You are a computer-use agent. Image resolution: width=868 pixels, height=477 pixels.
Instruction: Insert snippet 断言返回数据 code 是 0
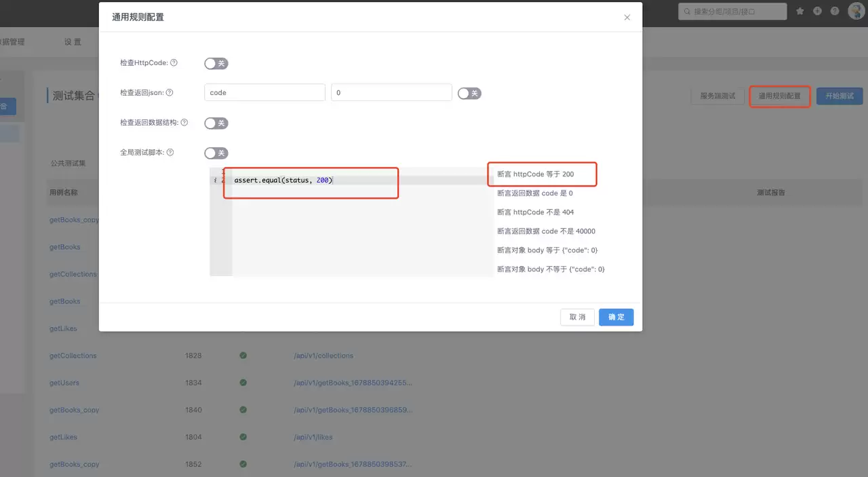coord(534,193)
